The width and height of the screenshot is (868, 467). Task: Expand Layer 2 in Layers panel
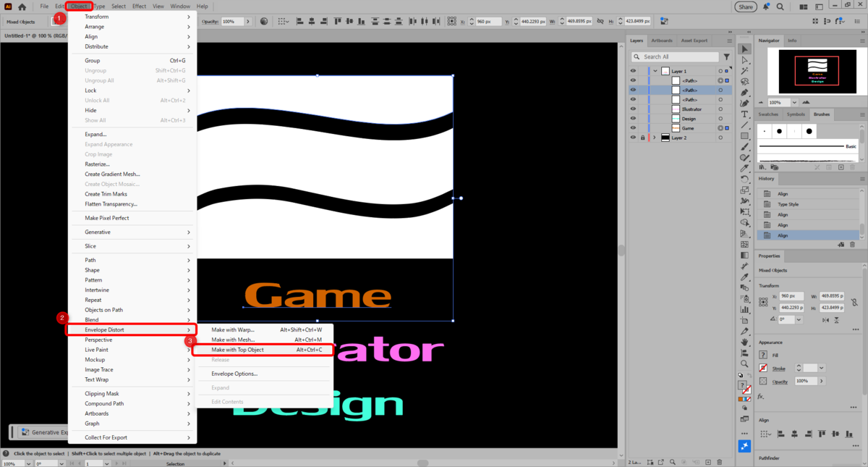[x=655, y=138]
